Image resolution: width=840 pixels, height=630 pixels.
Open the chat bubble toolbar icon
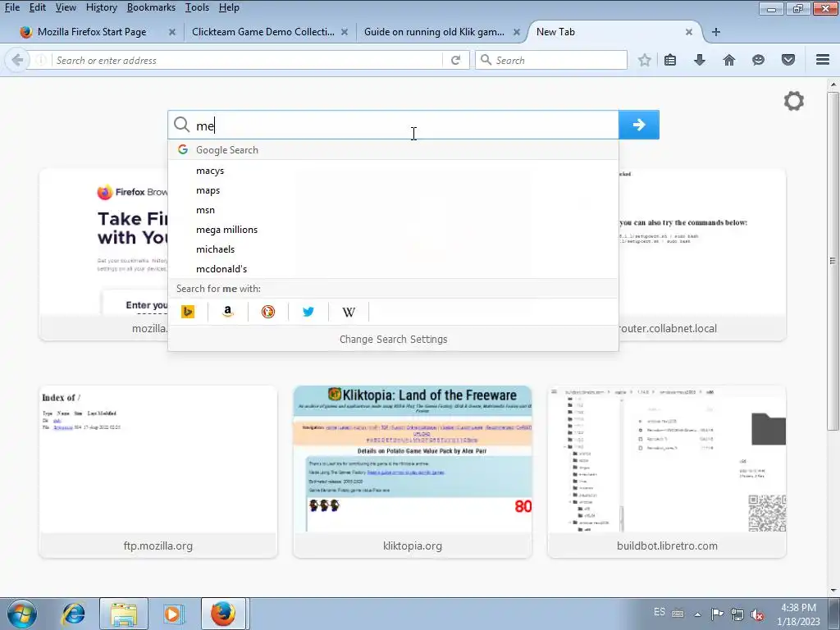758,60
